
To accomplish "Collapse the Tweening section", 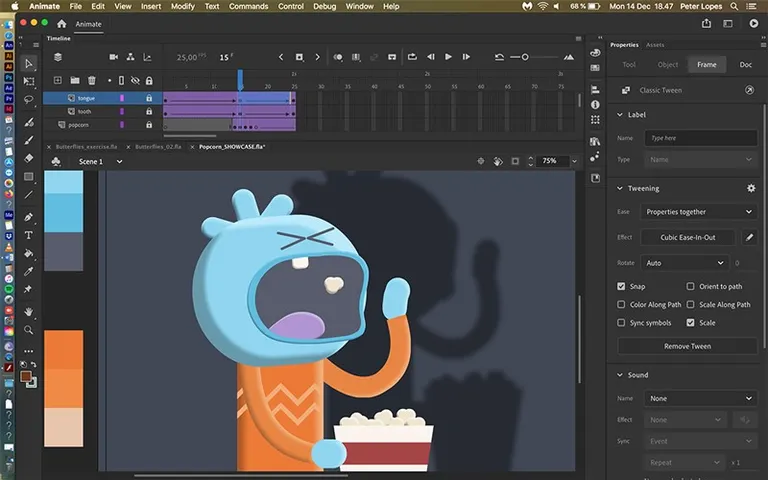I will pyautogui.click(x=620, y=188).
